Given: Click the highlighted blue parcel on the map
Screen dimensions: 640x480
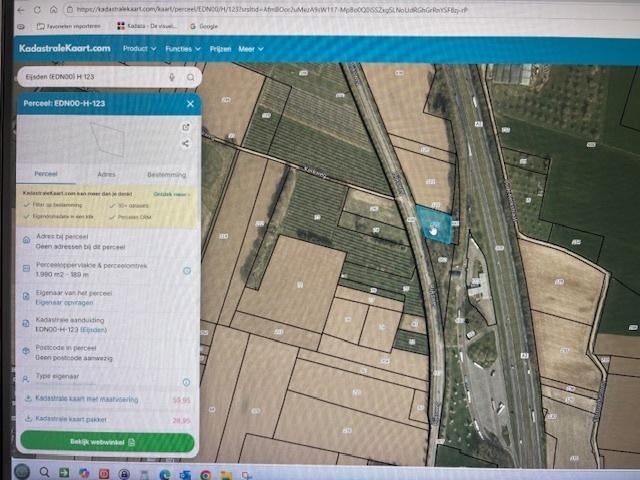Looking at the screenshot, I should tap(435, 225).
